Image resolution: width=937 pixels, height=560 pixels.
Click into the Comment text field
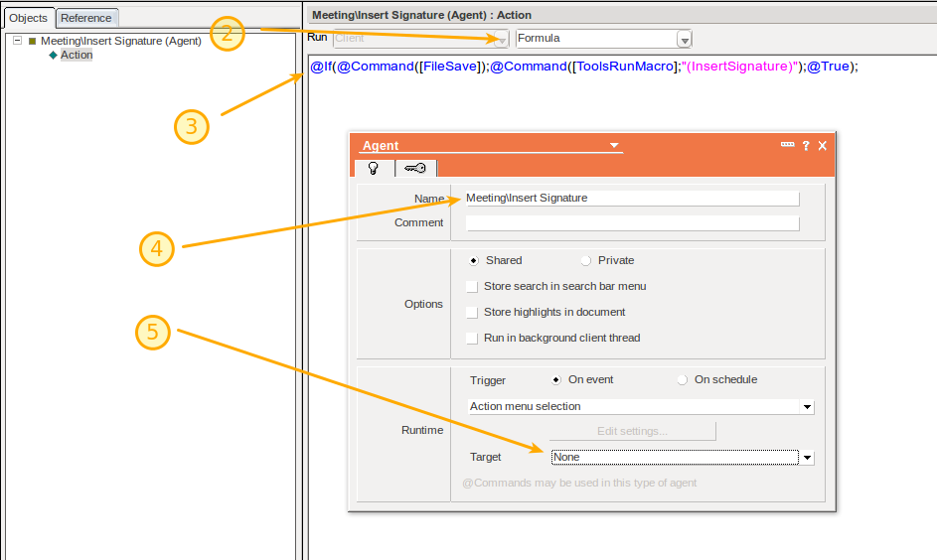point(632,223)
